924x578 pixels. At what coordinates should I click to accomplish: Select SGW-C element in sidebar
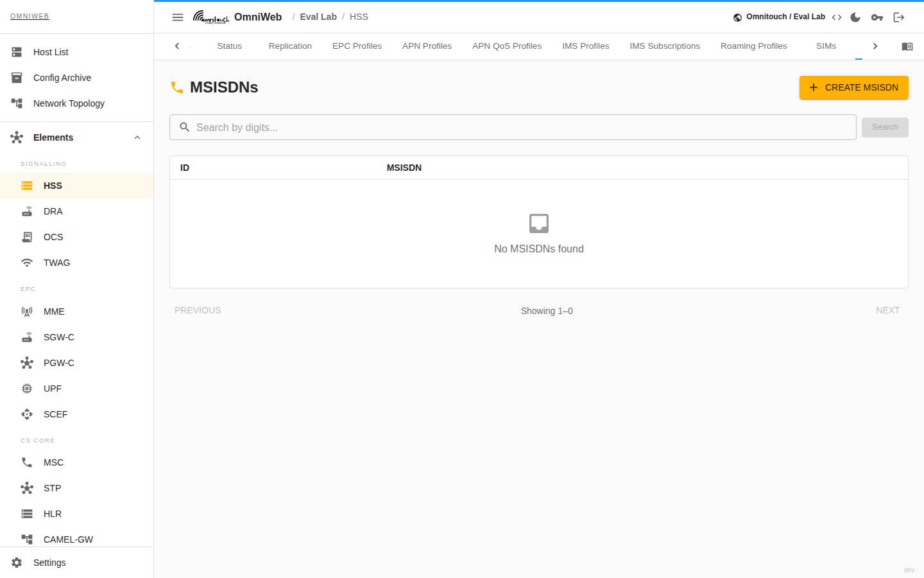pyautogui.click(x=77, y=337)
